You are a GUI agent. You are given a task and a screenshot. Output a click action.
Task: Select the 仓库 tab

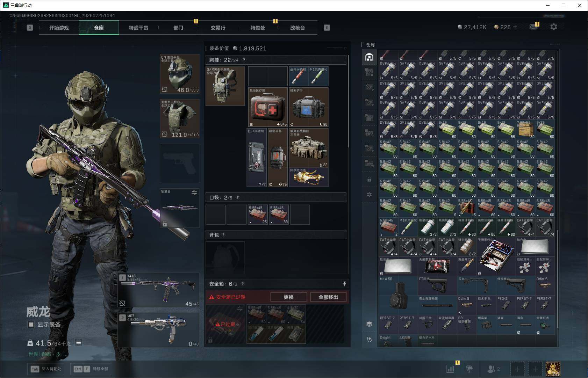pos(99,28)
